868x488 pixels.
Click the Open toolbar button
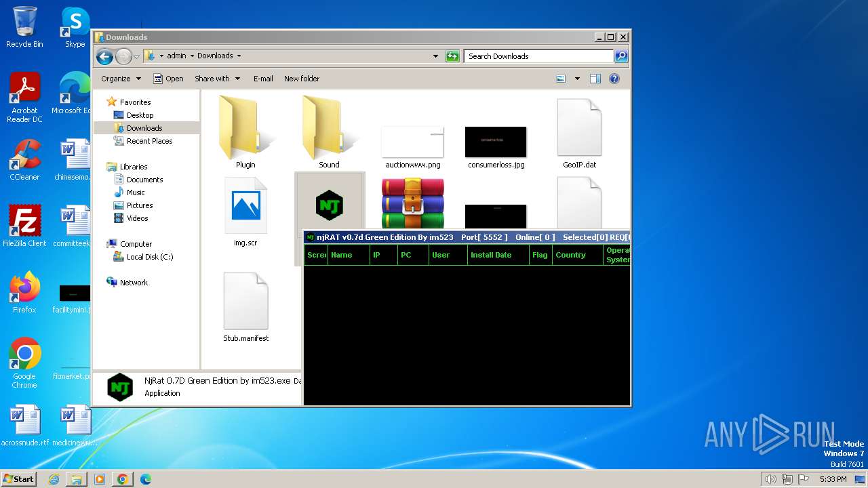pos(168,79)
